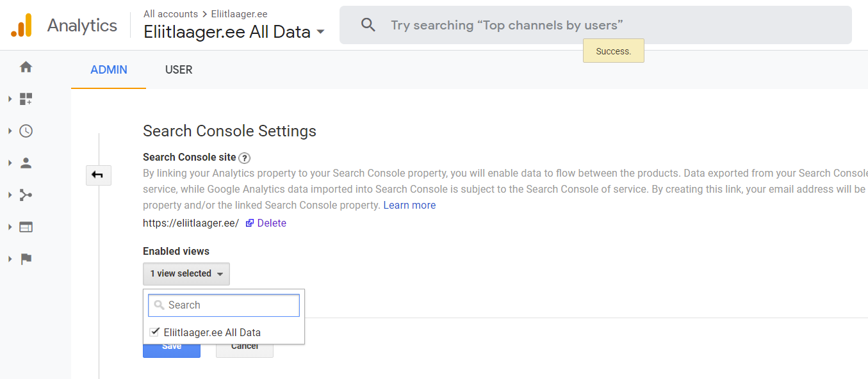Open the Customization dashboard icon
The image size is (868, 379).
tap(26, 99)
